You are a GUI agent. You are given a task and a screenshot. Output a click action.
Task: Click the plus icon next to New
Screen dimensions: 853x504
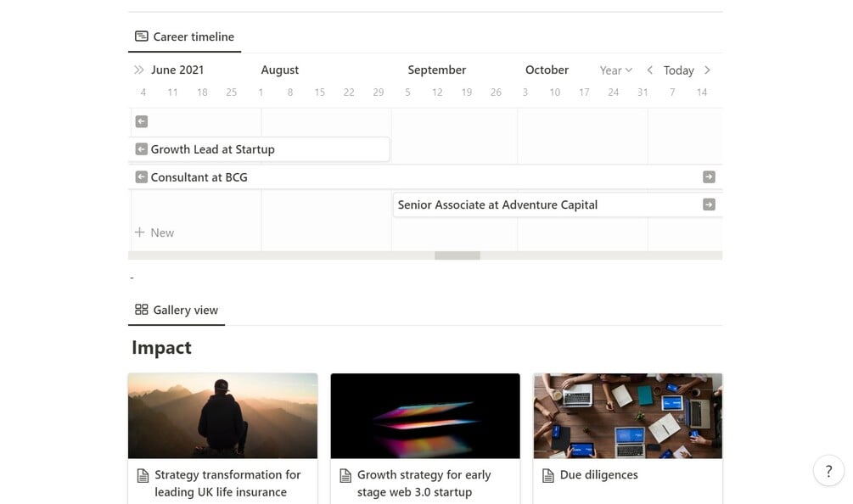point(140,232)
